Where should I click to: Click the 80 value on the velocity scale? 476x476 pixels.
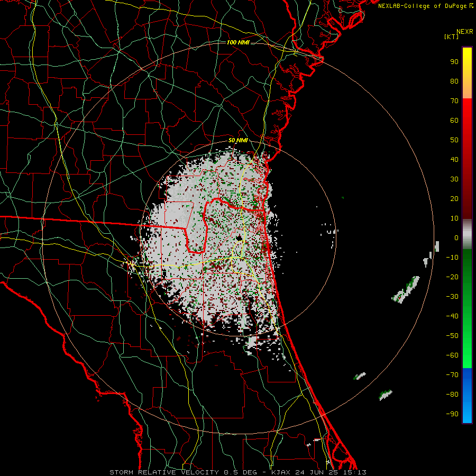pyautogui.click(x=454, y=81)
